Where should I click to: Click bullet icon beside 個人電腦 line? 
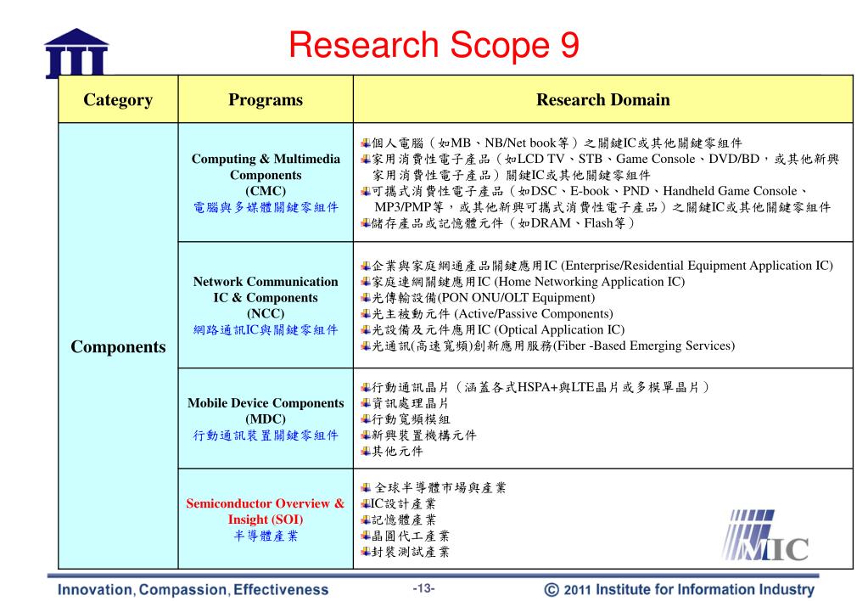click(x=366, y=143)
